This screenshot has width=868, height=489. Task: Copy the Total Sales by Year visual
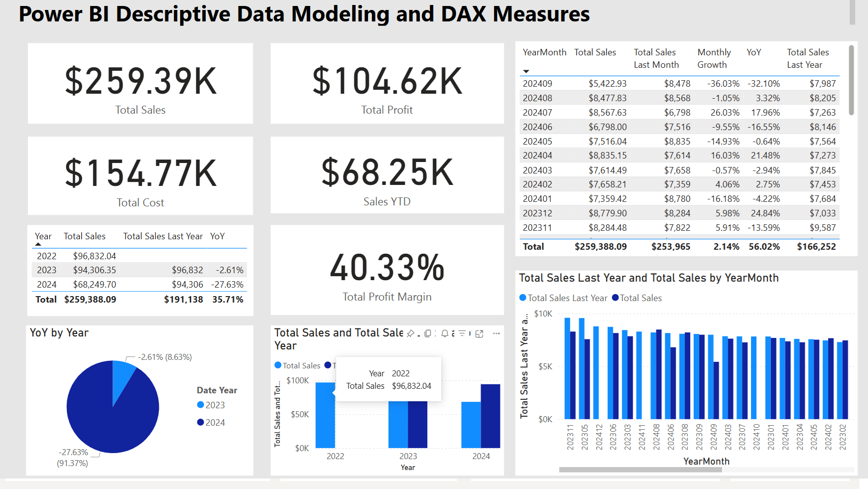click(x=428, y=333)
